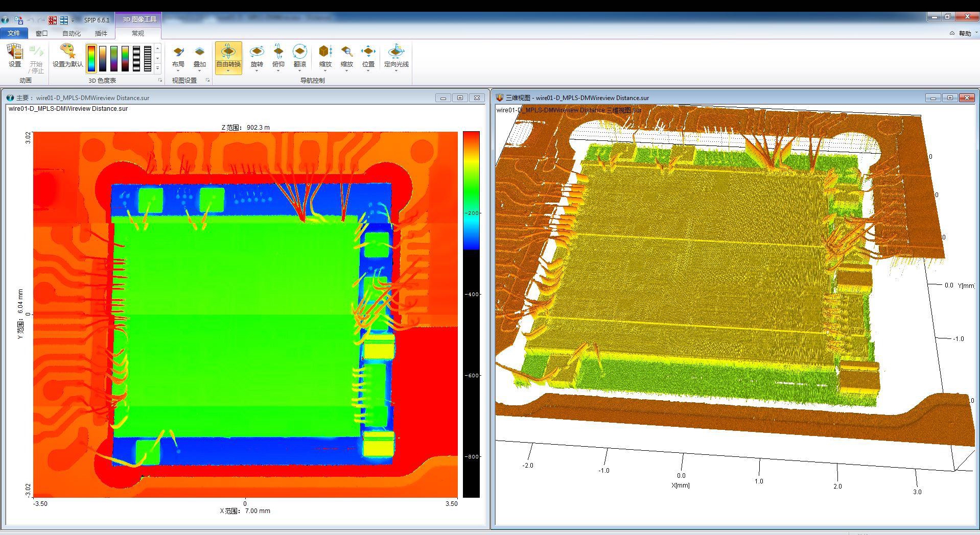
Task: Open the quick access toolbar dropdown arrow
Action: tap(73, 20)
